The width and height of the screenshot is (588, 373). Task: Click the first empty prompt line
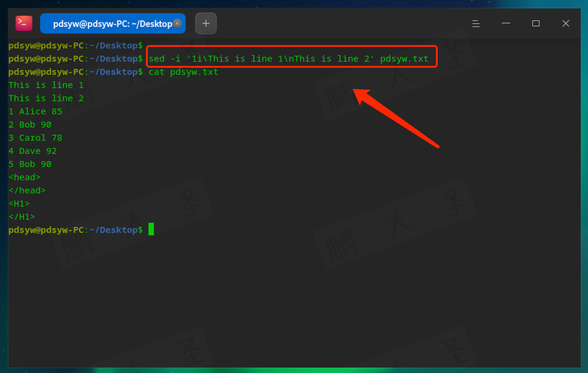click(x=75, y=46)
